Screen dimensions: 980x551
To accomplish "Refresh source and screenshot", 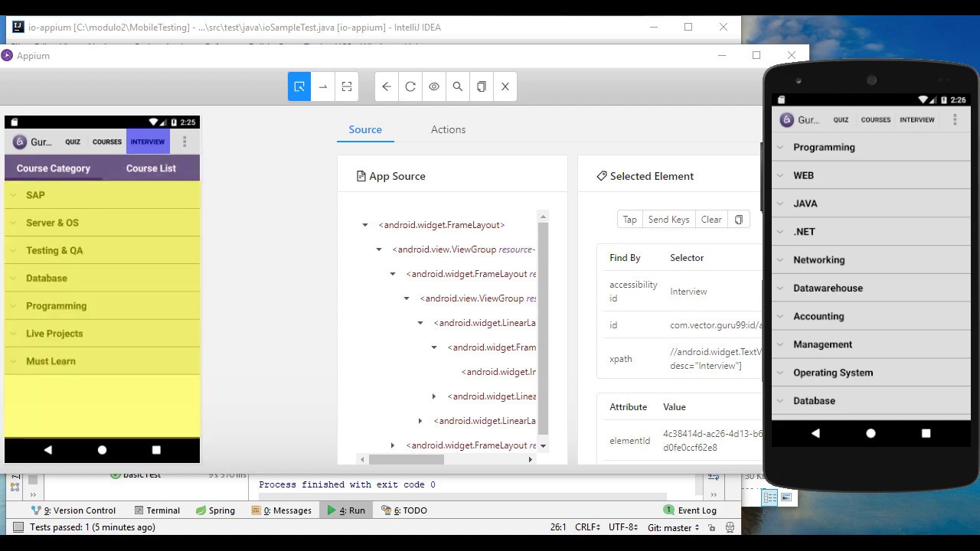I will point(410,86).
